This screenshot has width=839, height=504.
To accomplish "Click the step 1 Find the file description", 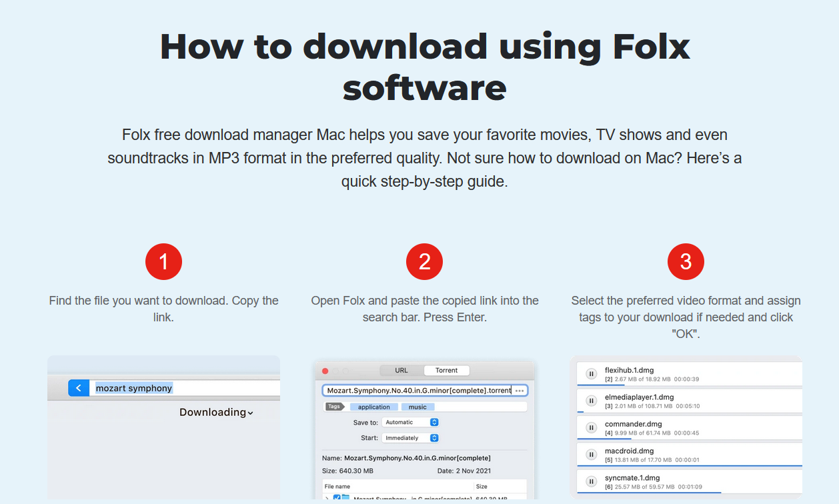I will (163, 309).
